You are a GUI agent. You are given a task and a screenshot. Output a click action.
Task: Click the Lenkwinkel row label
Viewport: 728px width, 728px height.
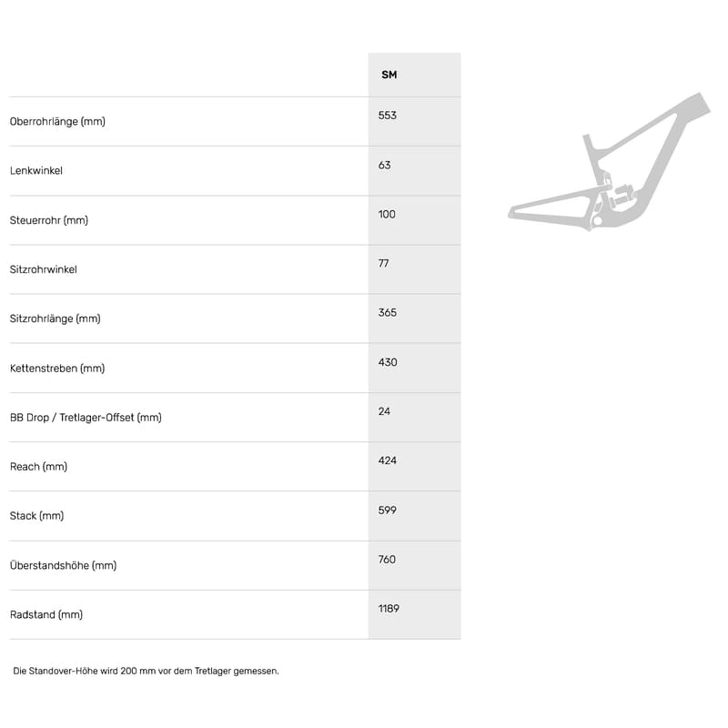36,171
